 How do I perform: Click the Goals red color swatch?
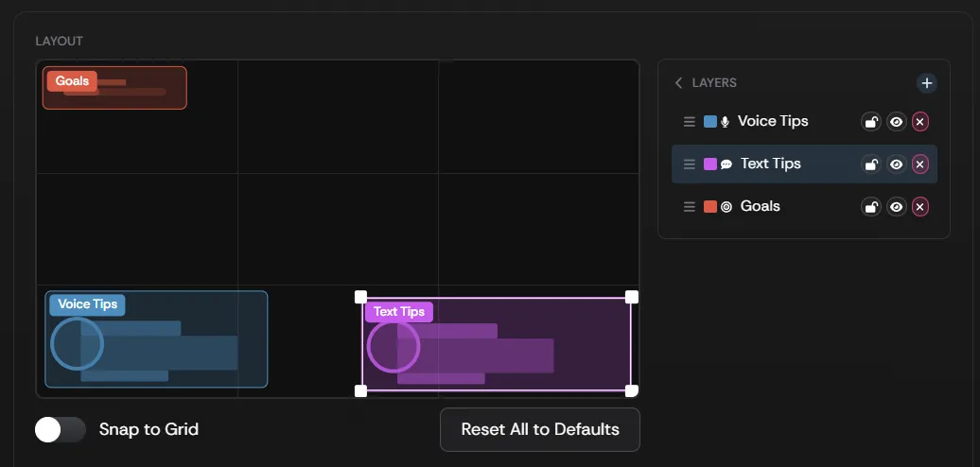[x=710, y=207]
